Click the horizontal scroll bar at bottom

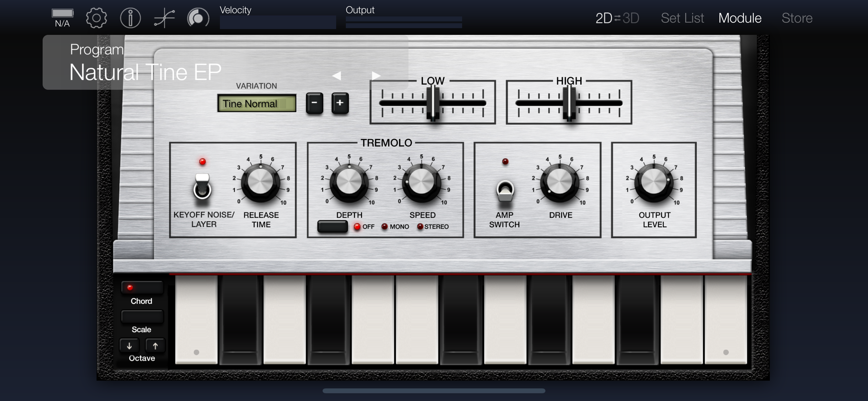point(434,391)
